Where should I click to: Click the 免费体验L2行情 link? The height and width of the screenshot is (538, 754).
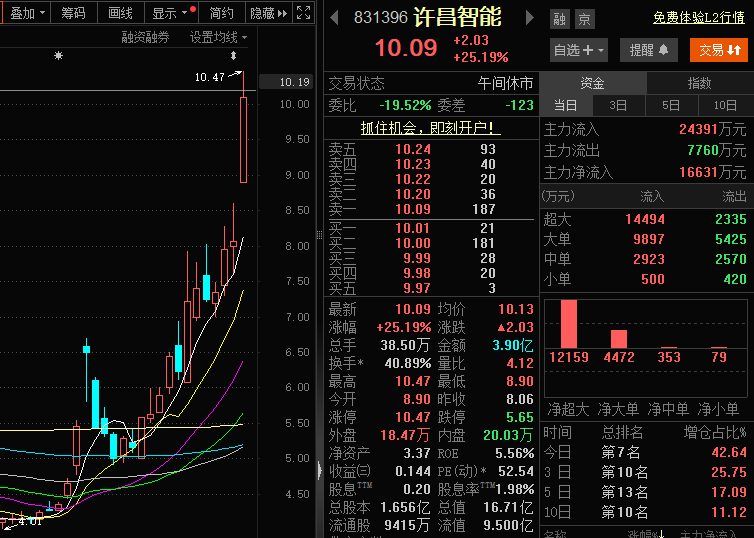click(x=698, y=17)
